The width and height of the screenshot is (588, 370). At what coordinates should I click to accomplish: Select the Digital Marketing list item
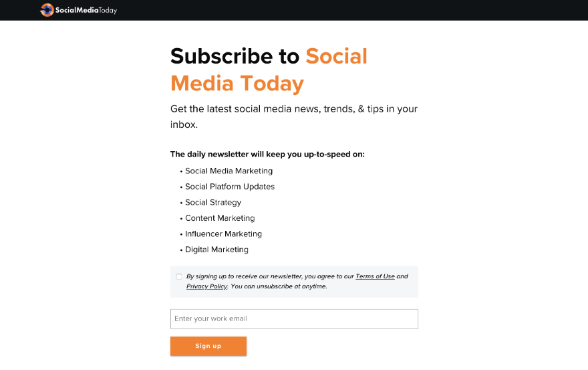click(x=216, y=250)
